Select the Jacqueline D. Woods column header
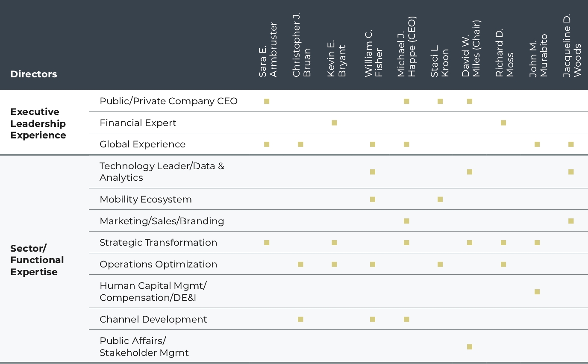The image size is (588, 364). point(572,46)
